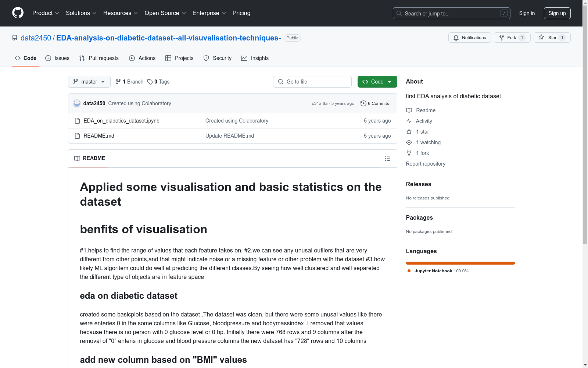The height and width of the screenshot is (368, 588).
Task: Open the Actions tab
Action: coord(142,58)
